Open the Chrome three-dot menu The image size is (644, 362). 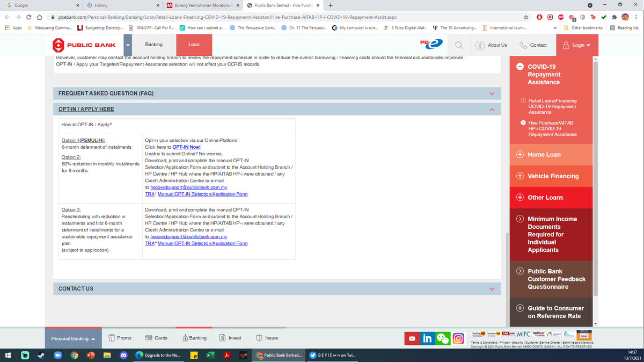pos(636,17)
